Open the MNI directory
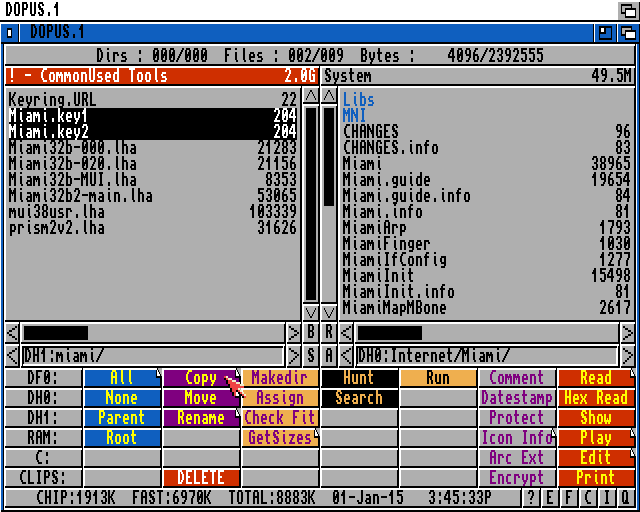This screenshot has height=512, width=640. click(487, 116)
